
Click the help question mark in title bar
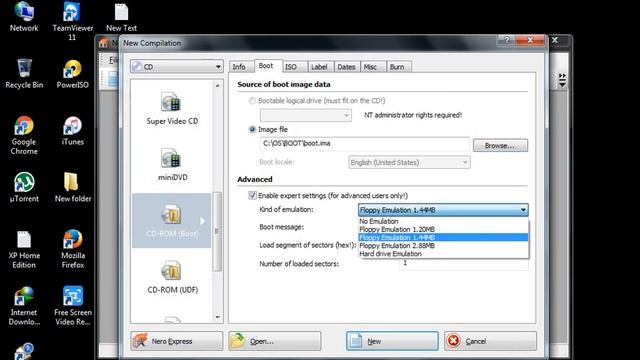(x=507, y=40)
